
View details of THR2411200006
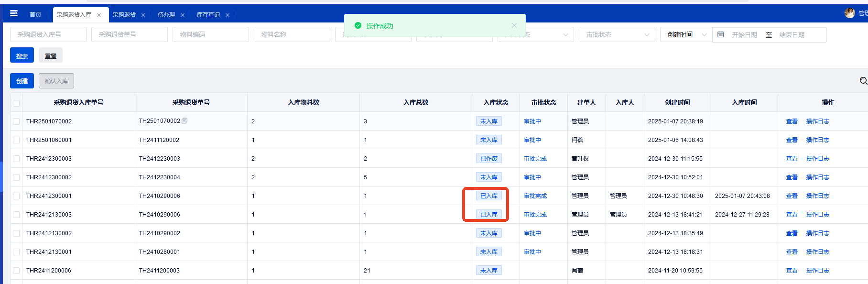point(792,271)
